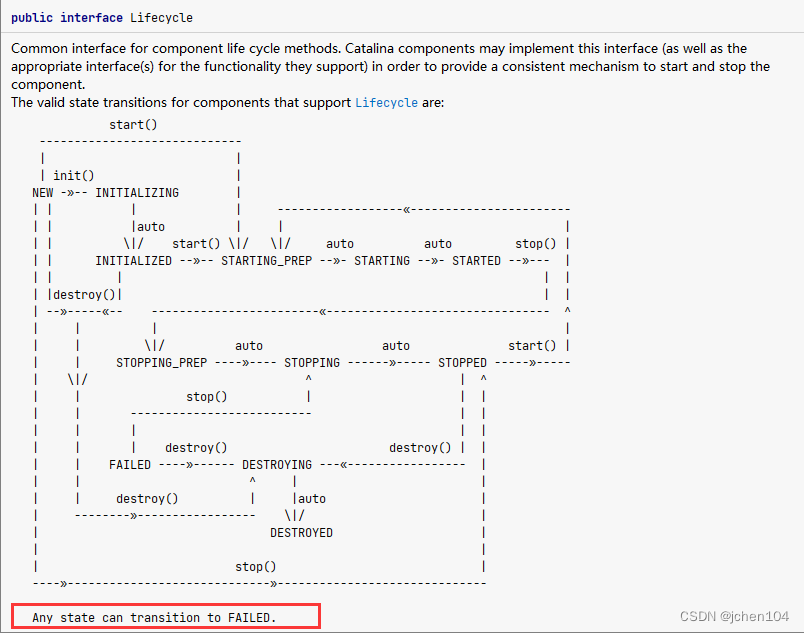Viewport: 804px width, 633px height.
Task: Open the blue Lifecycle link
Action: pos(387,103)
